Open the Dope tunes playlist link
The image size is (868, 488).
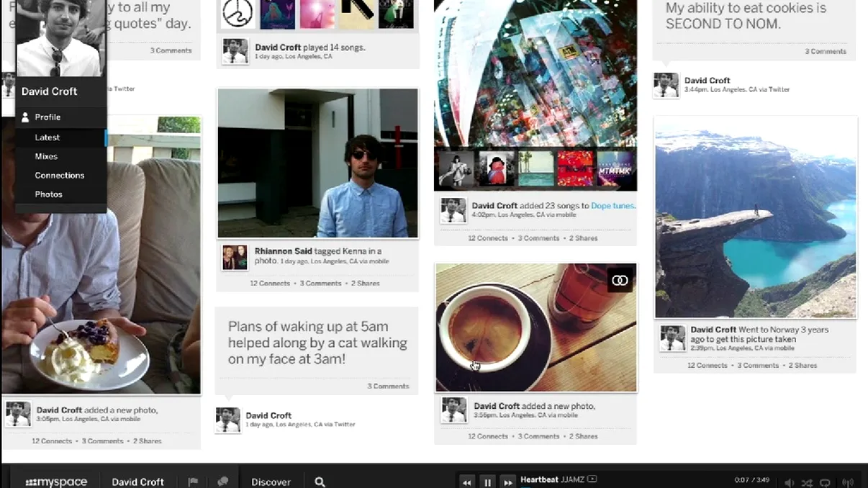click(x=613, y=205)
